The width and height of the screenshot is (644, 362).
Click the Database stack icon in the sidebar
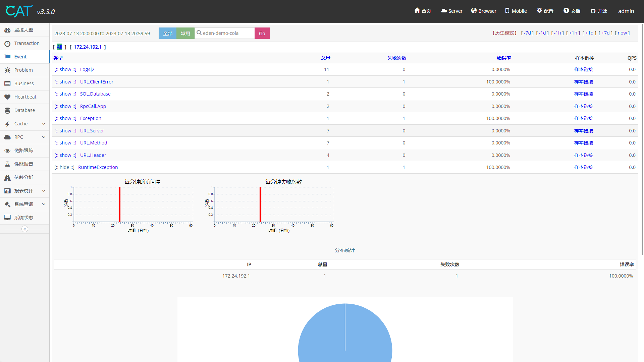click(7, 110)
